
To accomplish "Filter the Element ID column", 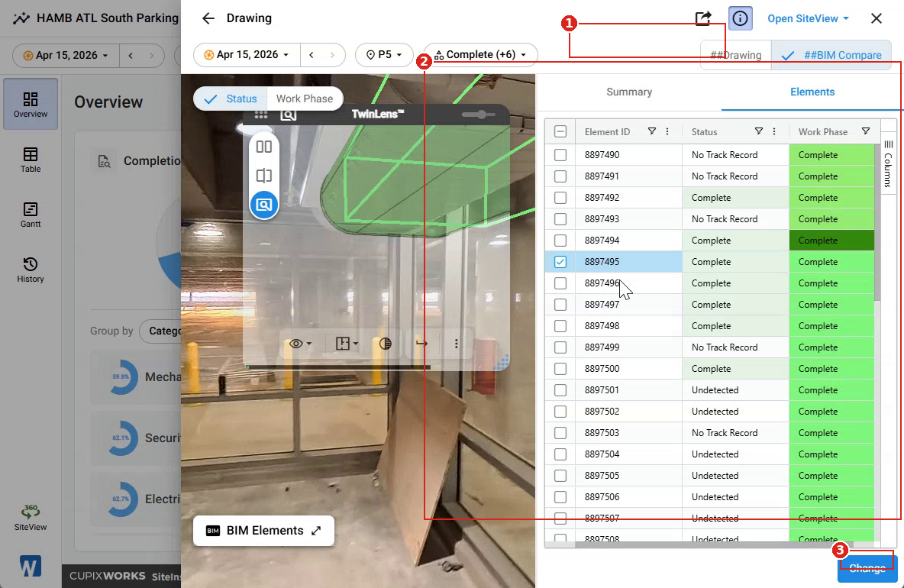I will pyautogui.click(x=652, y=131).
